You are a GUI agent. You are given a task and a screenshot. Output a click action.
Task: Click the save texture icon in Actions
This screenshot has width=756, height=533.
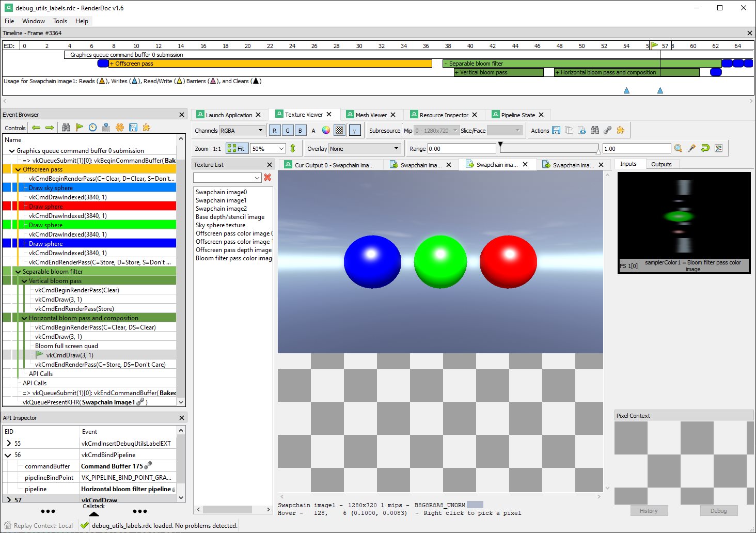(556, 131)
